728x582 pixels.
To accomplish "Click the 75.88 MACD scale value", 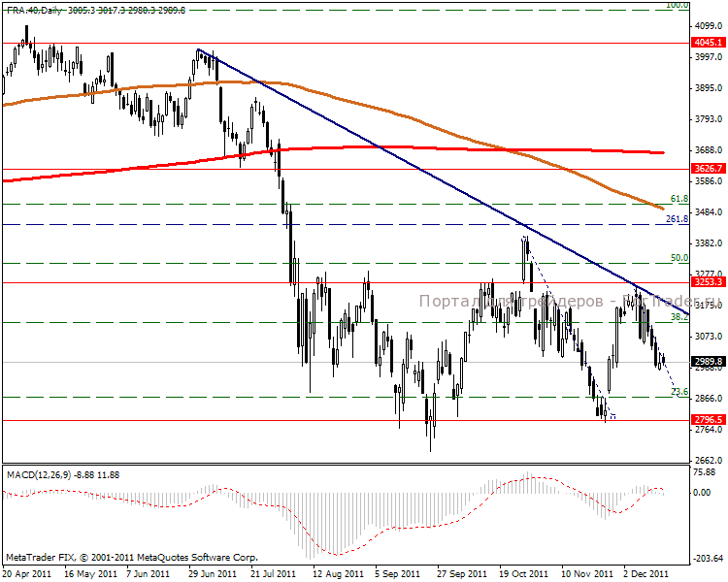I will point(704,472).
